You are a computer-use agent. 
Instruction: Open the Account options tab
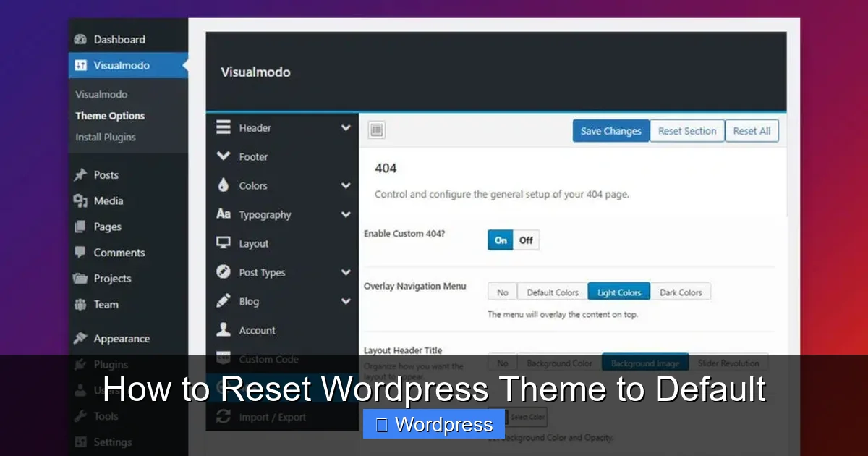tap(282, 331)
